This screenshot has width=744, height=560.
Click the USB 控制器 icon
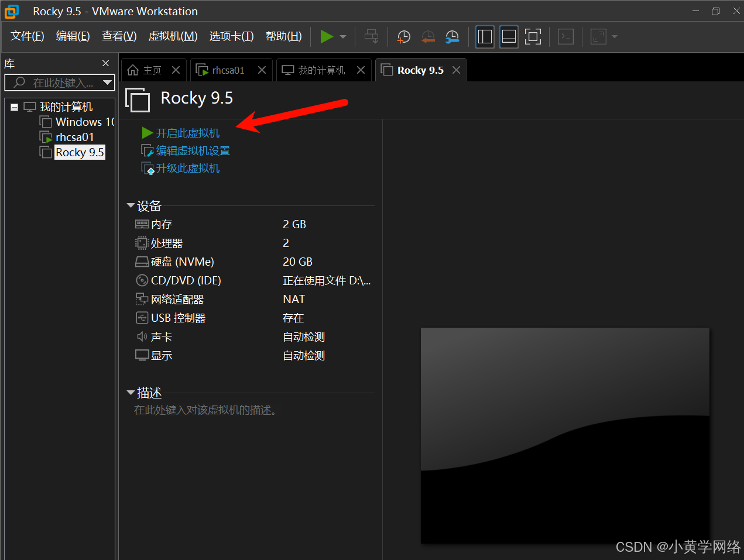click(142, 318)
